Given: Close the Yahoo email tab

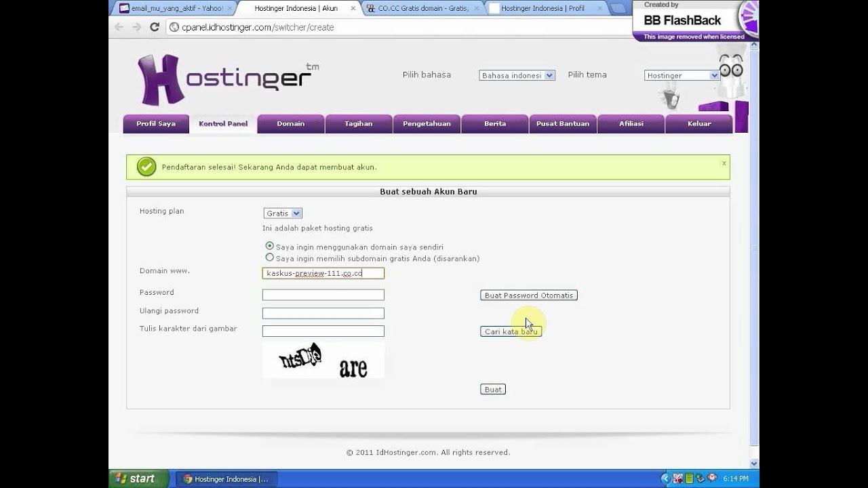Looking at the screenshot, I should pyautogui.click(x=229, y=8).
